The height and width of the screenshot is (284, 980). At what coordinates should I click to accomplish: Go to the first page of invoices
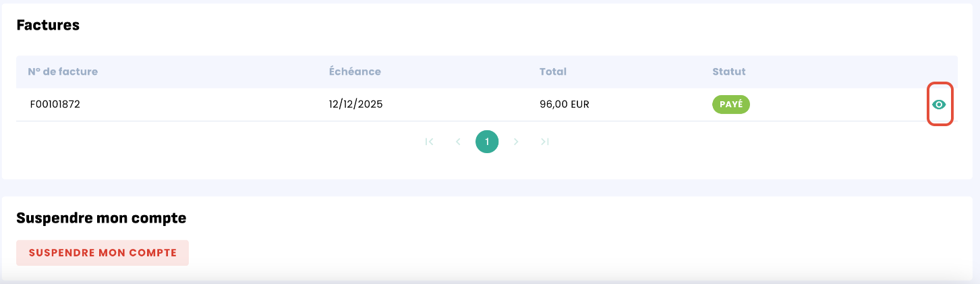click(429, 142)
